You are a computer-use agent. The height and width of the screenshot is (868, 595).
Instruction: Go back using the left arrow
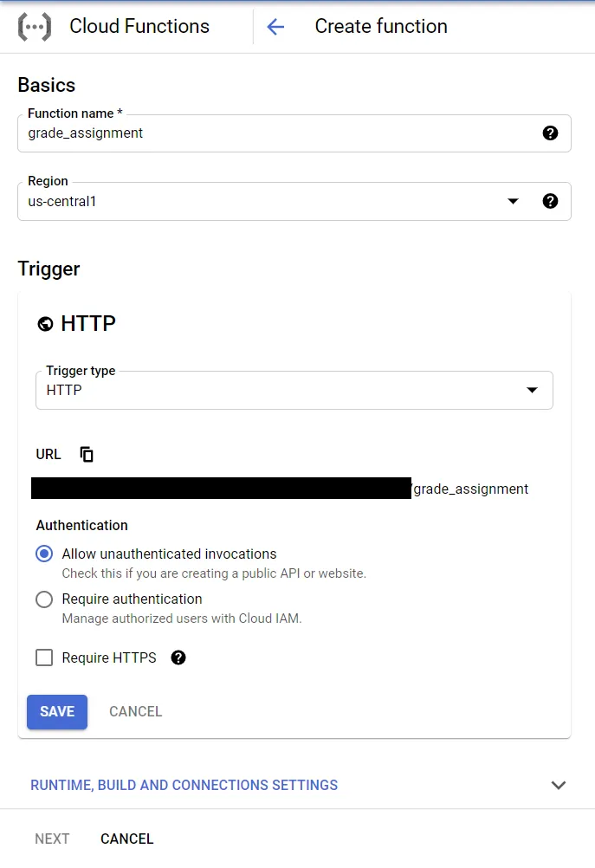tap(275, 27)
